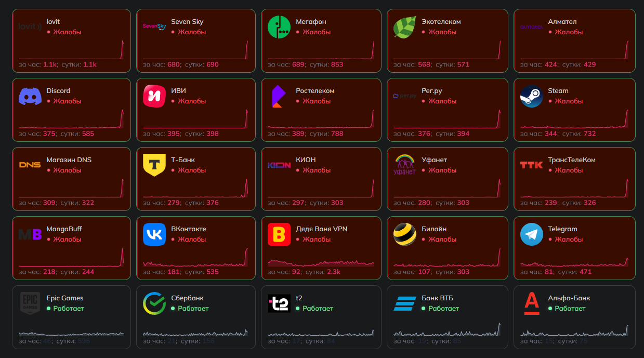This screenshot has height=358, width=644.
Task: Select the green Мегафон logo
Action: point(279,27)
